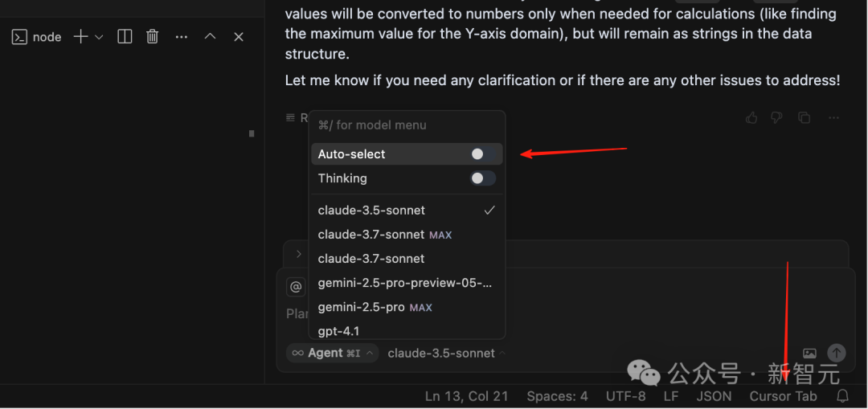Turn on the Thinking toggle
The image size is (868, 409).
pos(482,178)
